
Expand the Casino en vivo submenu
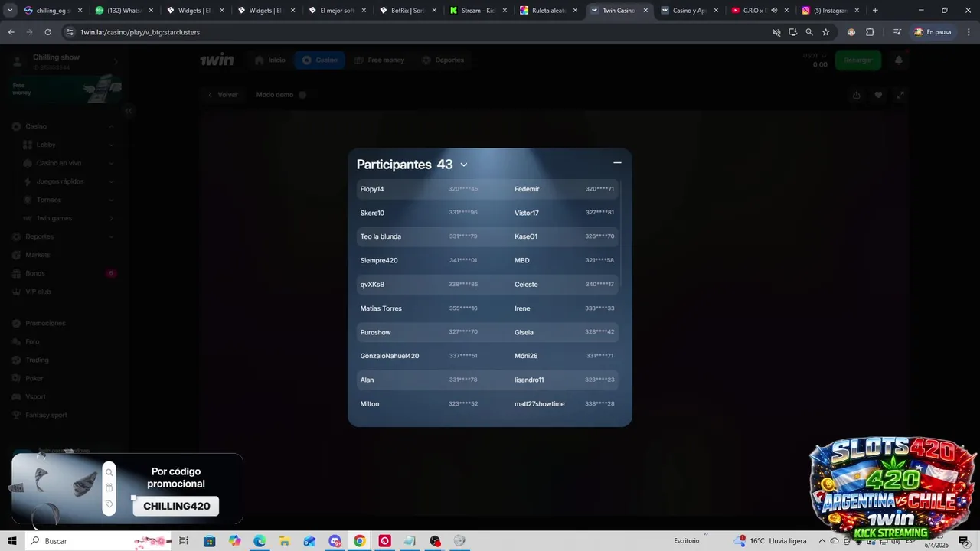click(111, 163)
